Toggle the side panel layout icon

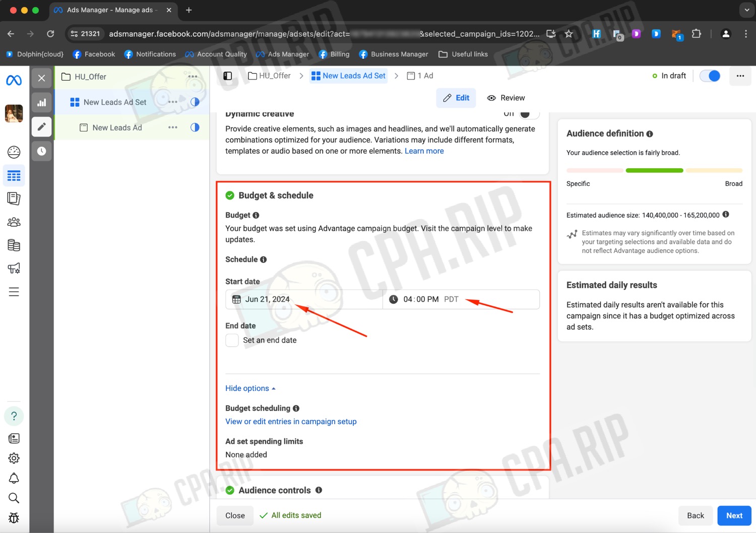[x=228, y=76]
